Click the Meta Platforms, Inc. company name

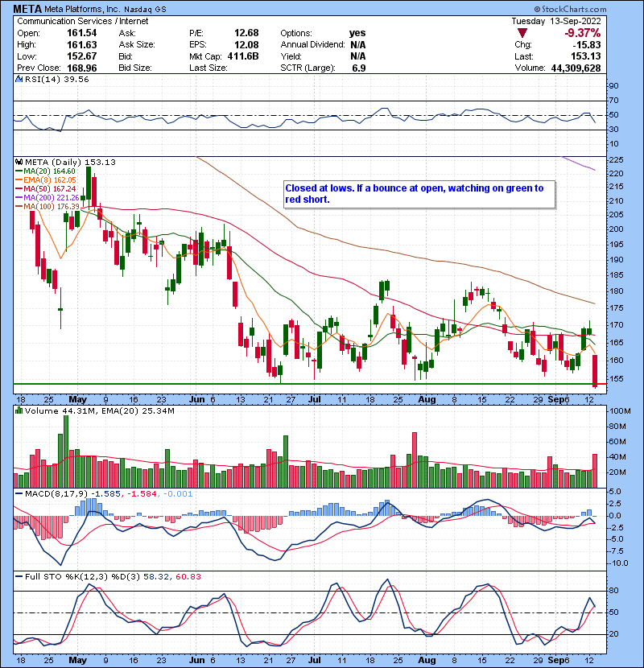point(82,9)
